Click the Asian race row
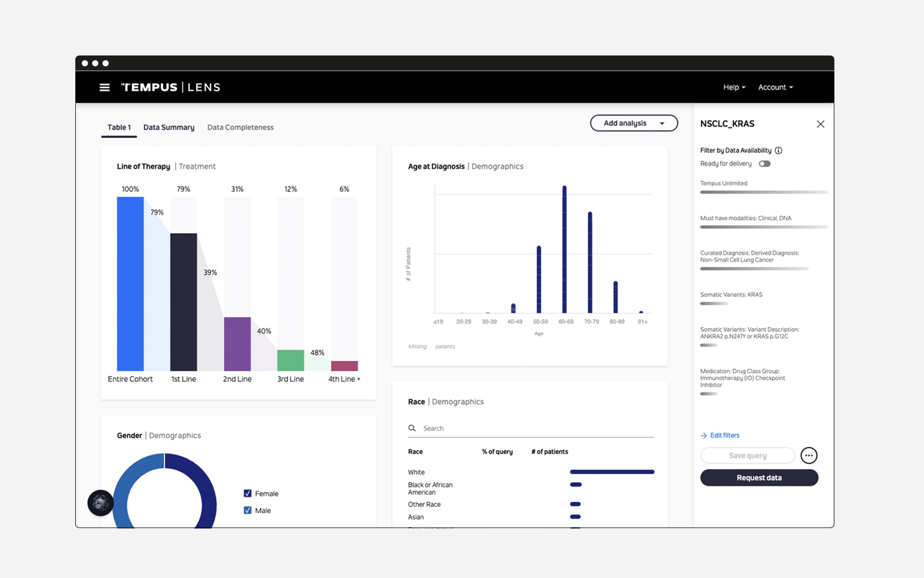This screenshot has height=578, width=924. click(x=531, y=517)
